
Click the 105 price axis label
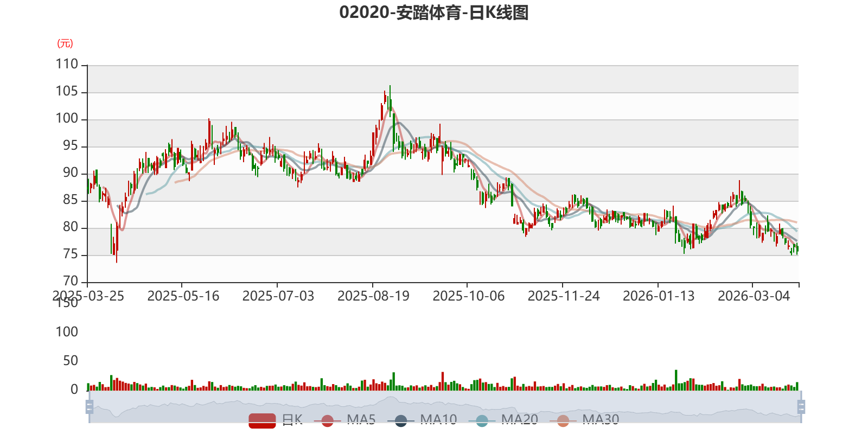[x=67, y=91]
